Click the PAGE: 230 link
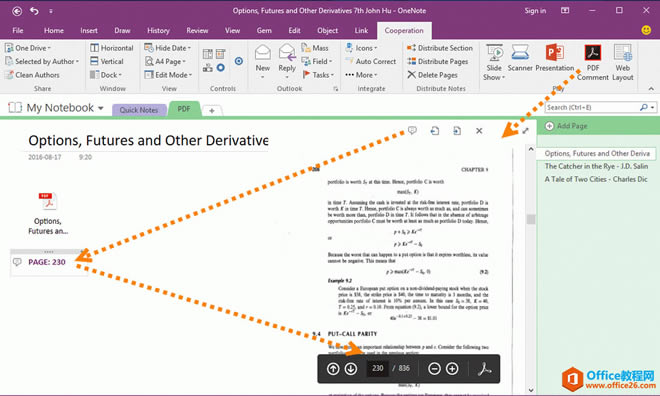This screenshot has width=660, height=396. pyautogui.click(x=47, y=262)
